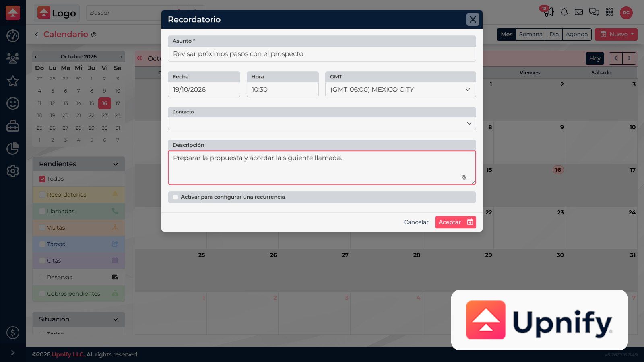The height and width of the screenshot is (362, 644).
Task: Click the Fecha field showing 19/10/2026
Action: pos(204,90)
